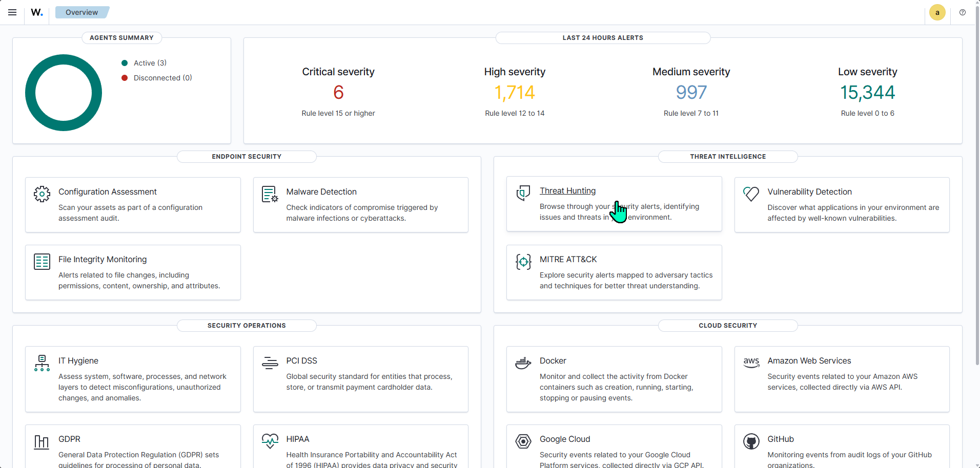
Task: Click the medium severity count 997
Action: coord(691,92)
